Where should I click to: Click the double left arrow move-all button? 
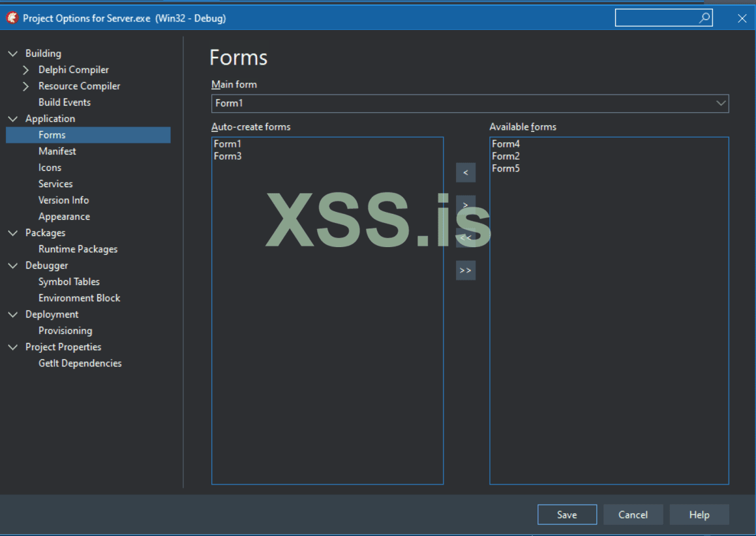click(466, 237)
